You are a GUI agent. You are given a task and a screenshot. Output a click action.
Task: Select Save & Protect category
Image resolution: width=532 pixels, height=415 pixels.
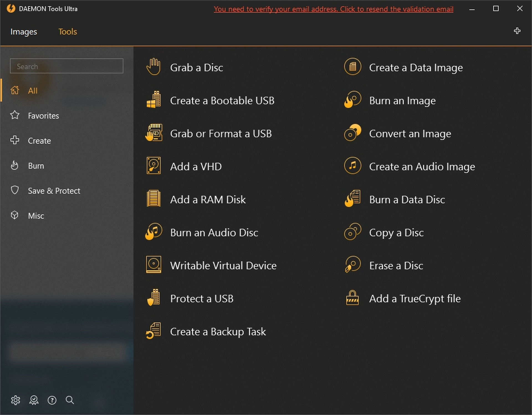click(x=67, y=190)
